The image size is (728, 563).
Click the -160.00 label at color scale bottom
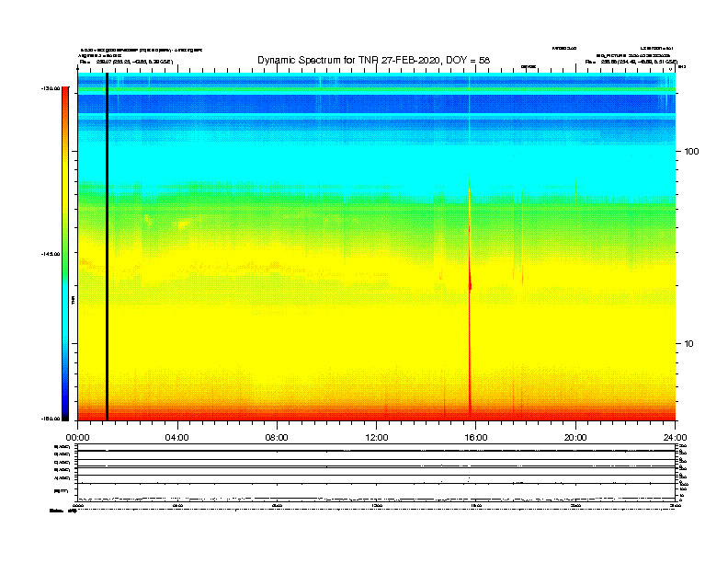pyautogui.click(x=51, y=419)
